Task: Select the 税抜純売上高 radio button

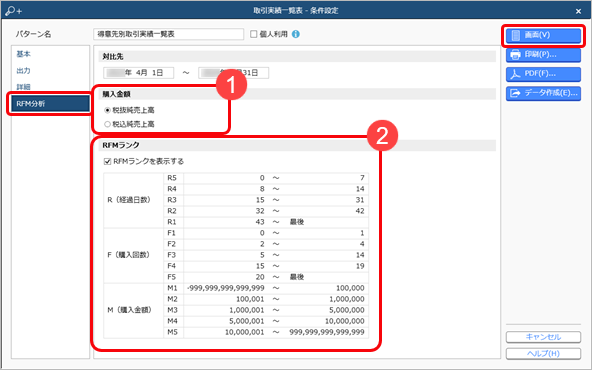Action: (x=108, y=110)
